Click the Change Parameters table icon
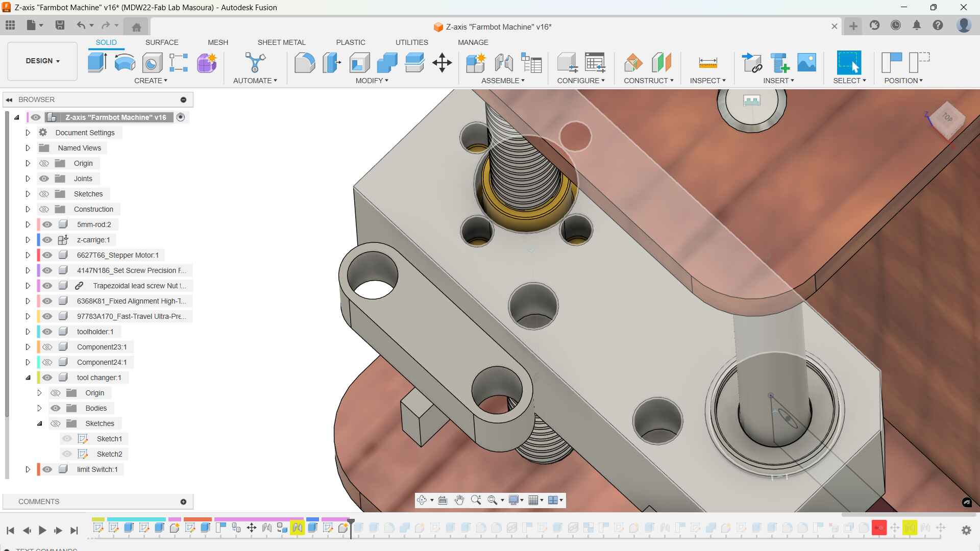Screen dimensions: 980x551 click(x=595, y=63)
